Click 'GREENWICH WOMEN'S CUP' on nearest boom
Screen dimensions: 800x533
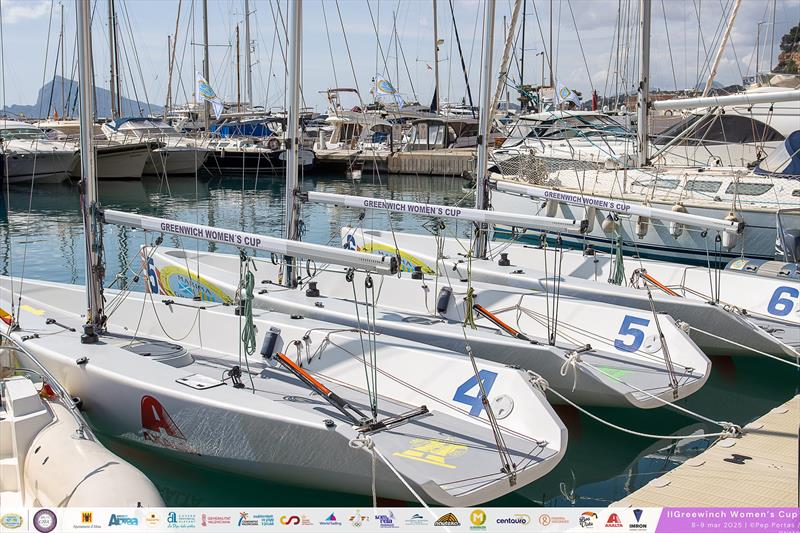pos(210,234)
